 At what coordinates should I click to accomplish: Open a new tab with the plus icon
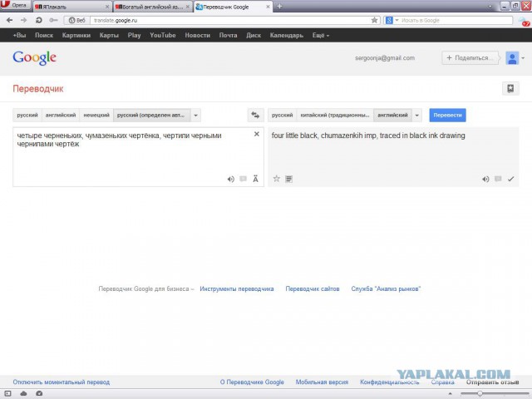tap(279, 6)
